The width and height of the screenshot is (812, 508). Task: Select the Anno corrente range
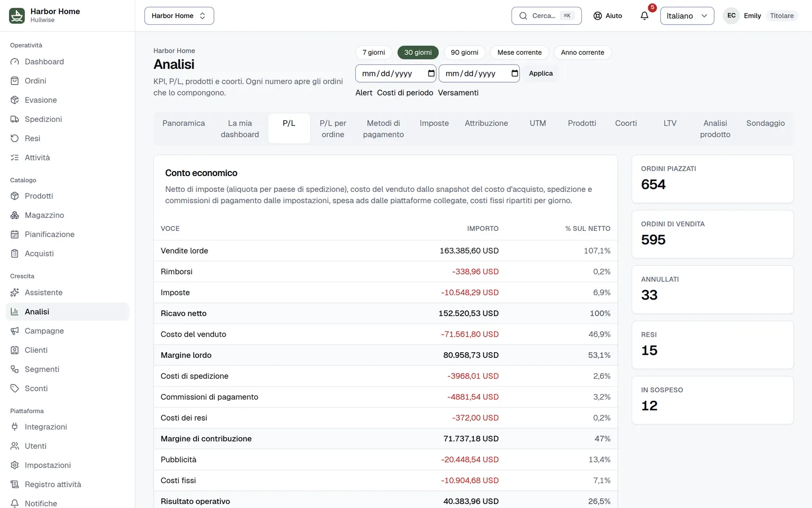click(582, 52)
